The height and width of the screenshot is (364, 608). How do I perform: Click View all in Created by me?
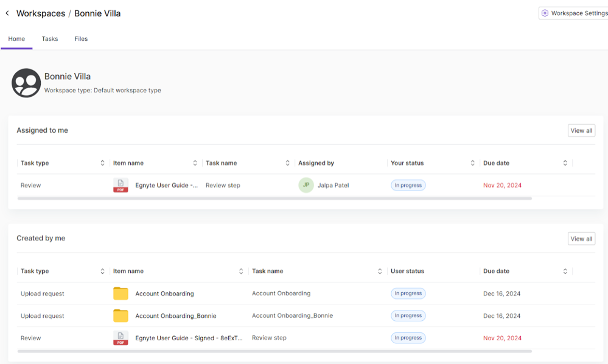(x=581, y=238)
